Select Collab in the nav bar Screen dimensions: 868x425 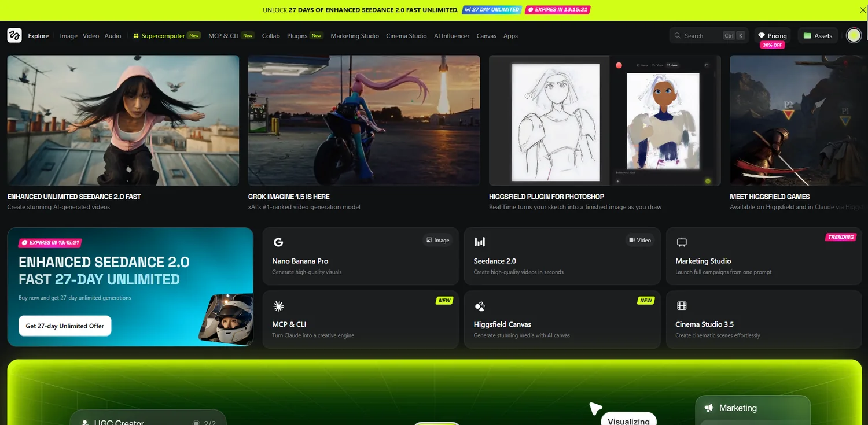tap(271, 36)
